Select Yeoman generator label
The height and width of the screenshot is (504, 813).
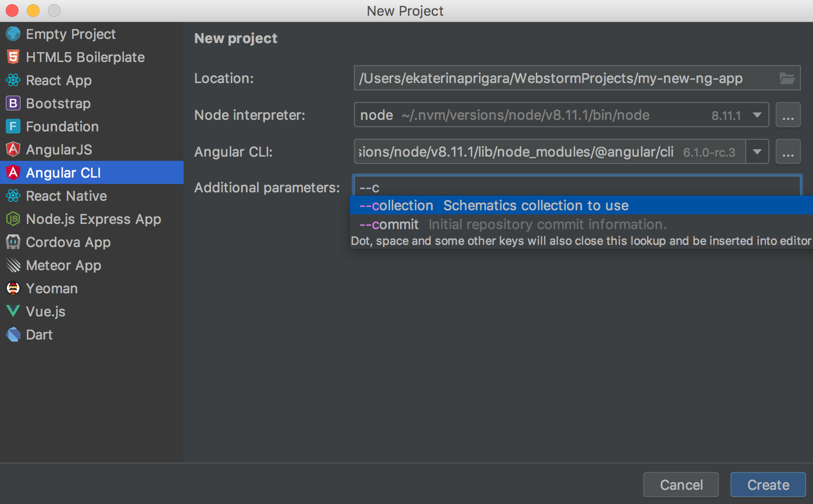[x=52, y=289]
